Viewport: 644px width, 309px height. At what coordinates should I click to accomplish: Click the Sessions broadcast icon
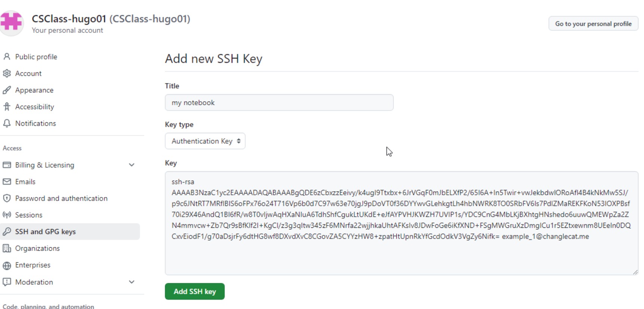pos(7,215)
